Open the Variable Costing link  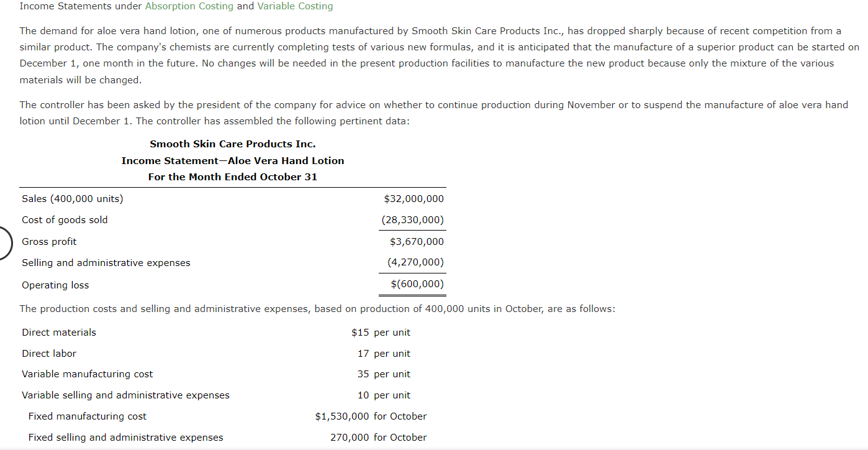(x=295, y=6)
